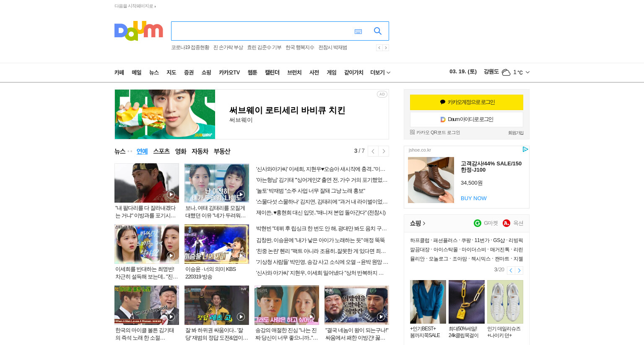Image resolution: width=644 pixels, height=345 pixels.
Task: Open the brown boots ad thumbnail
Action: 431,180
